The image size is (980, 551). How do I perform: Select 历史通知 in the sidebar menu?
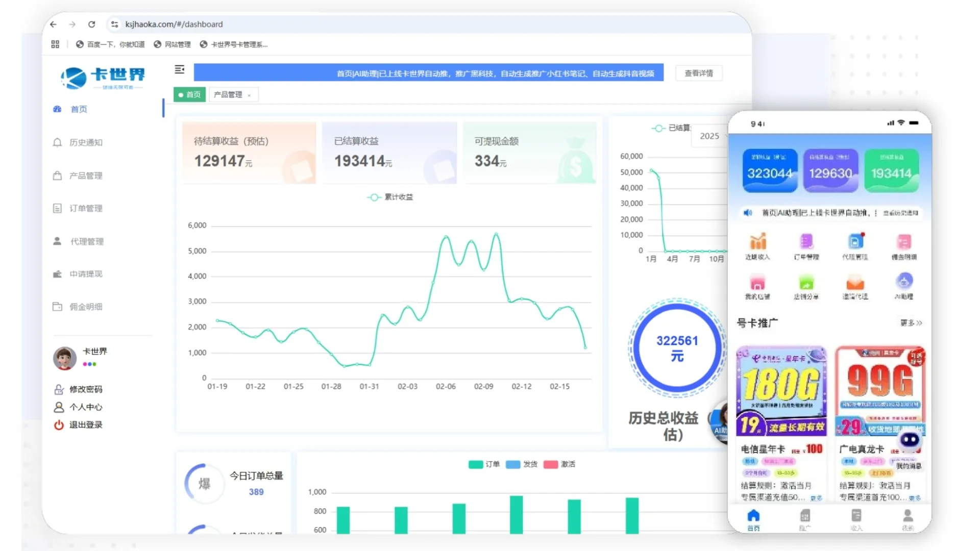(86, 142)
